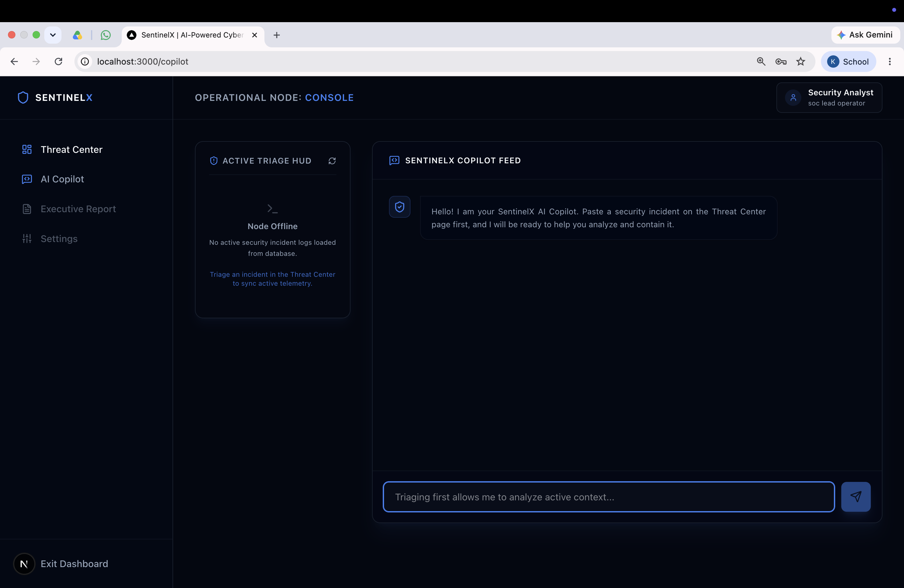The height and width of the screenshot is (588, 904).
Task: Open the Security Analyst profile card
Action: tap(829, 97)
